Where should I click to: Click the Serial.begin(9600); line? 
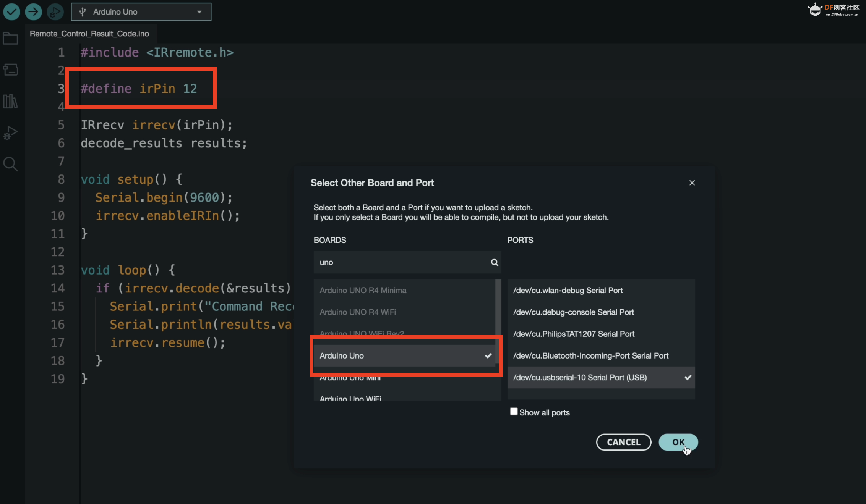164,198
